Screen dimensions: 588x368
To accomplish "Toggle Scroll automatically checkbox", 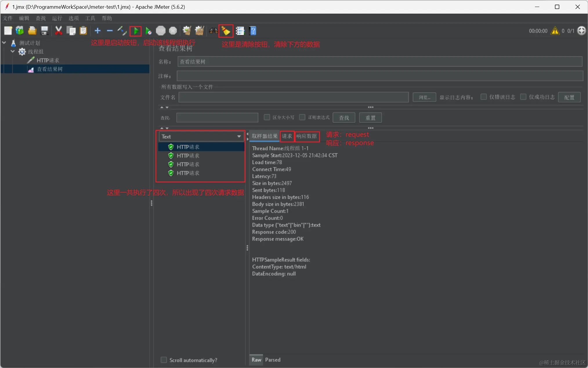I will 164,360.
